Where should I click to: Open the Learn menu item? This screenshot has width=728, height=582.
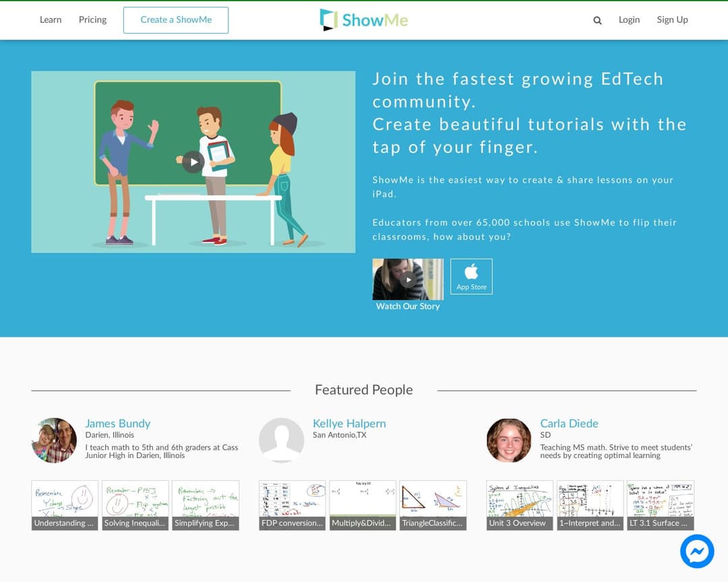[x=51, y=20]
